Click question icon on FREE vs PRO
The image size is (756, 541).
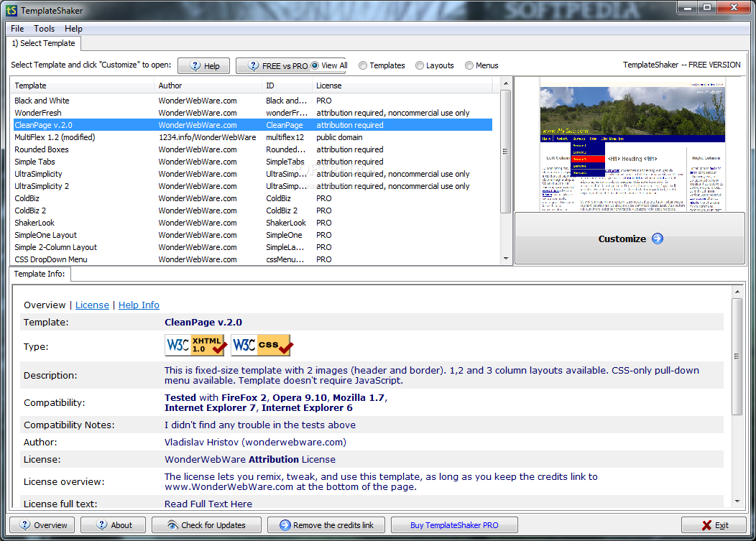click(x=253, y=66)
